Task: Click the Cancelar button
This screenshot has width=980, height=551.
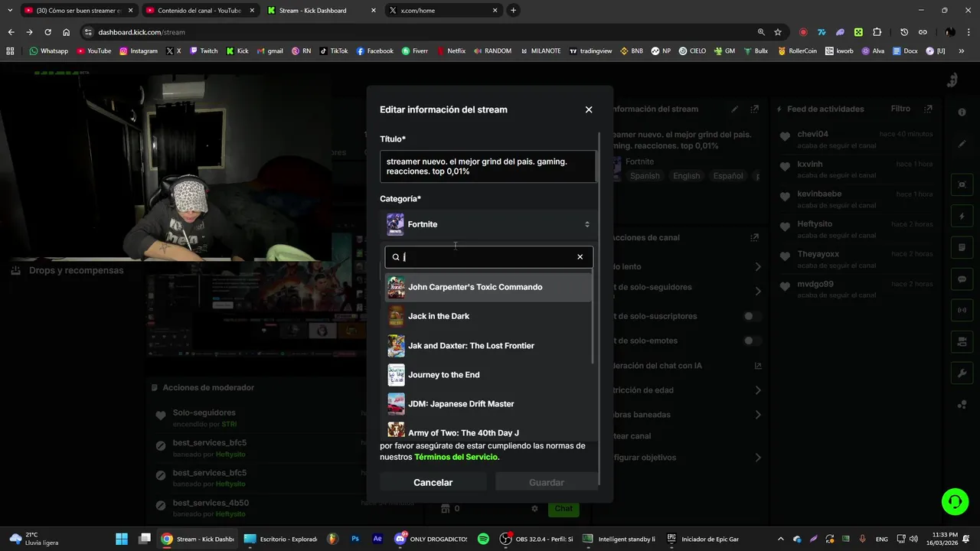Action: [x=433, y=482]
